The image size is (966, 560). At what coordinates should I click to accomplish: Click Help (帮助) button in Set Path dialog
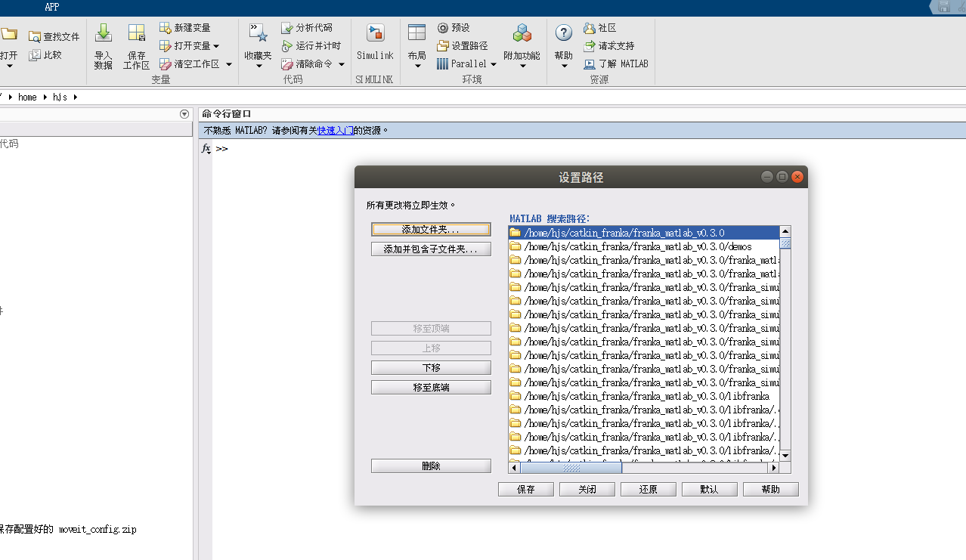(771, 489)
